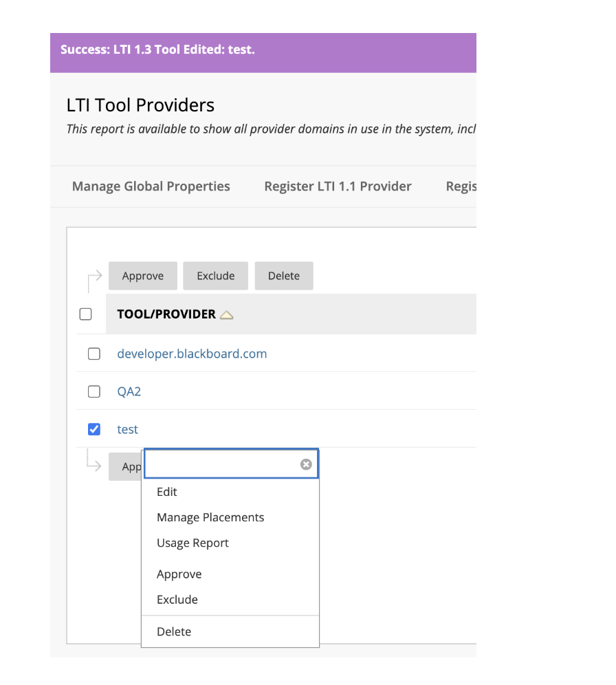Select Manage Placements in the menu
This screenshot has height=685, width=616.
[210, 517]
